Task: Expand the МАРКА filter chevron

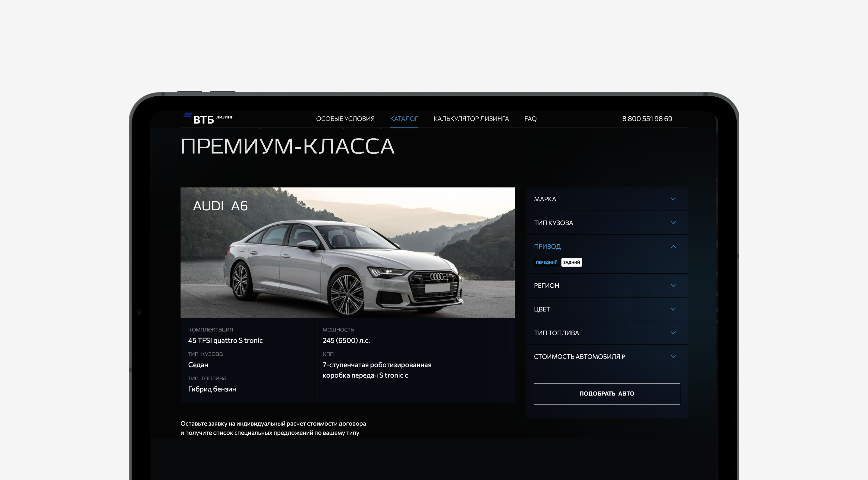Action: coord(673,199)
